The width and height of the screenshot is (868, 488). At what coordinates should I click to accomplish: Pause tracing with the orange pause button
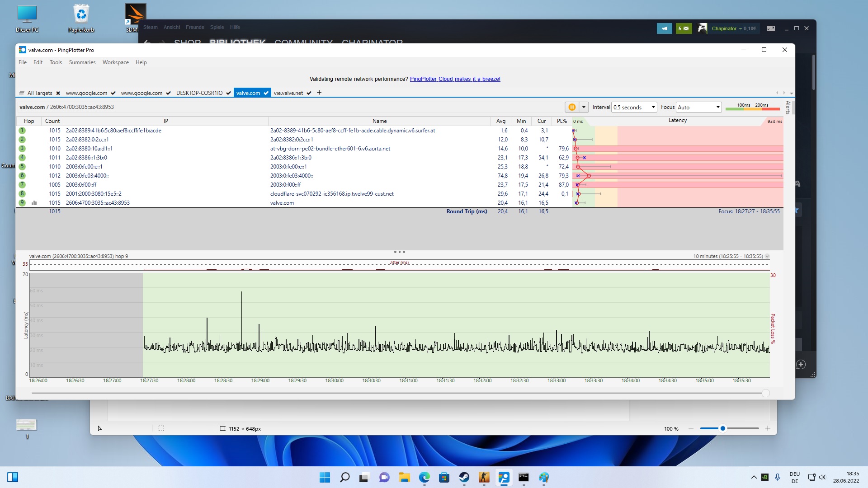click(x=571, y=107)
